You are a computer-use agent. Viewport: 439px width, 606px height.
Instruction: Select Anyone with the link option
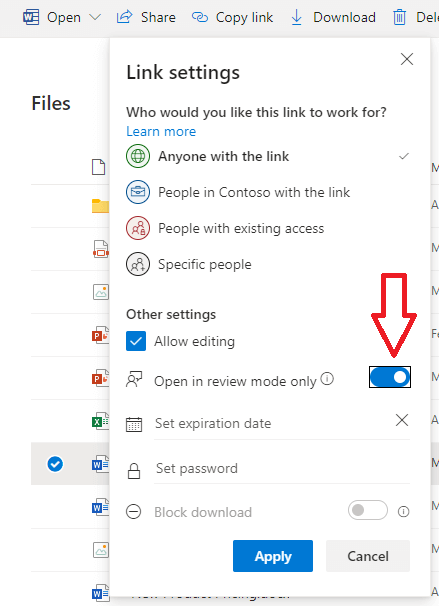click(268, 156)
